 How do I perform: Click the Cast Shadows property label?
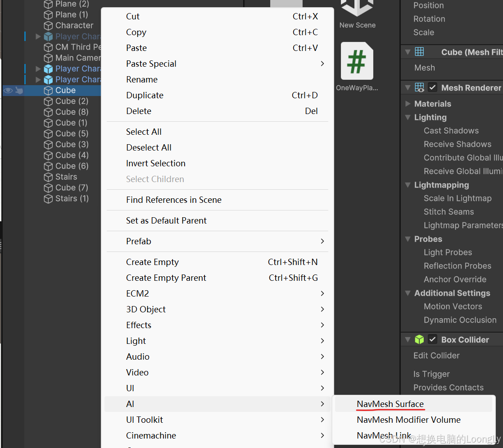click(451, 131)
